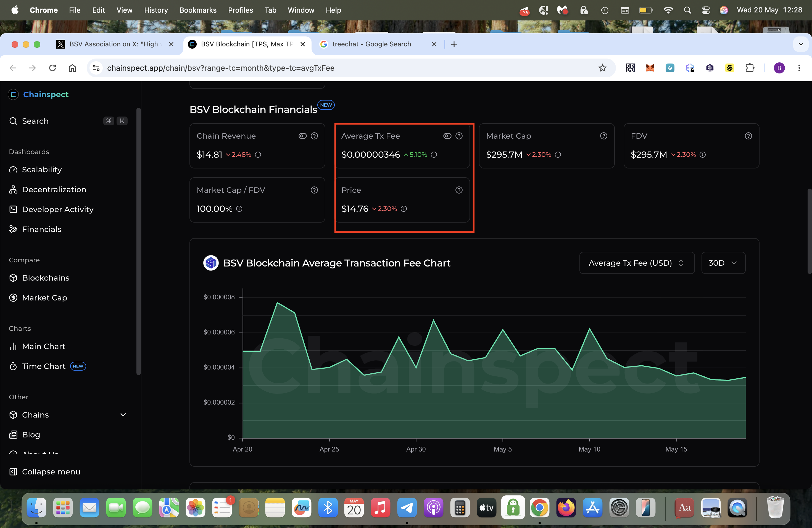This screenshot has width=812, height=528.
Task: Open Firefox from the Dock
Action: (566, 508)
